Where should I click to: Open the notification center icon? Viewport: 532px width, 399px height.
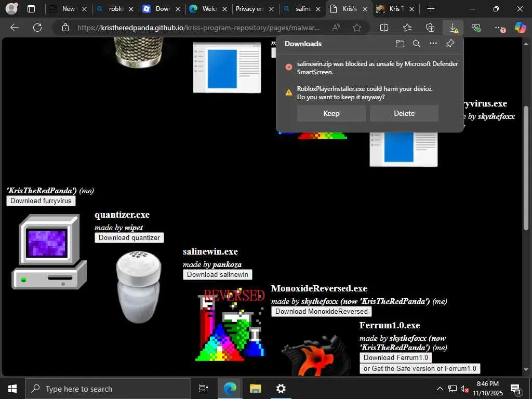click(x=516, y=389)
